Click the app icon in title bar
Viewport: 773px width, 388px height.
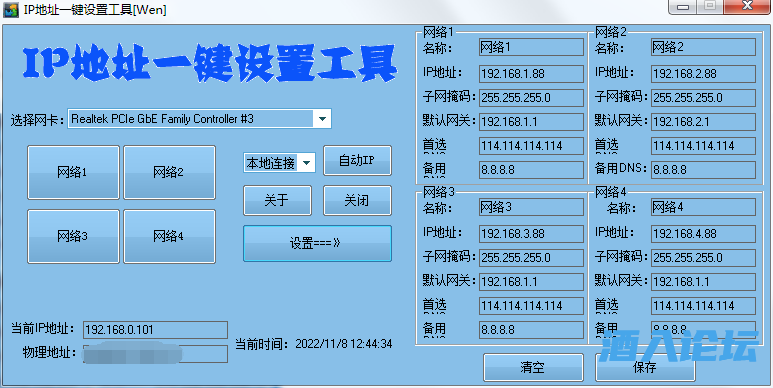point(10,10)
